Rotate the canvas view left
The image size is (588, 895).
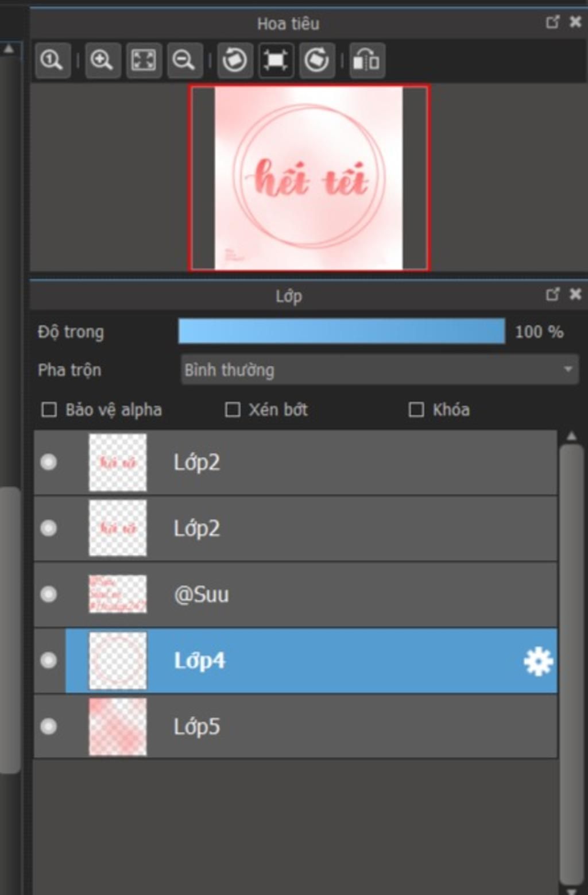234,60
